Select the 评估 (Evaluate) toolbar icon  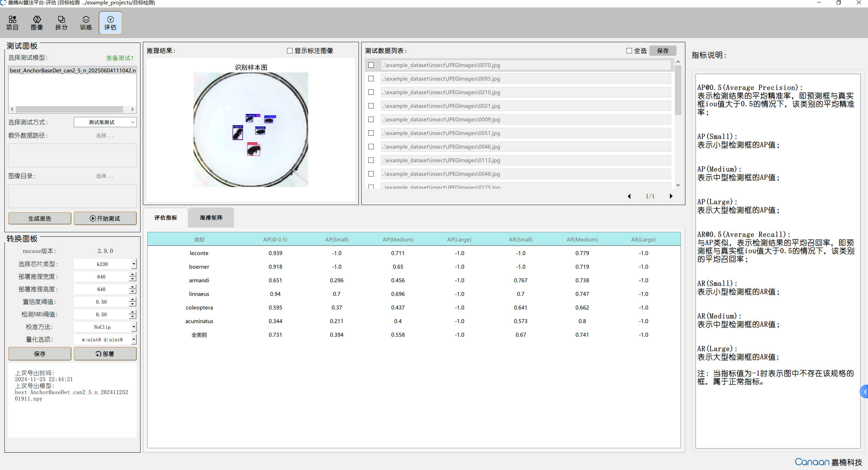110,23
